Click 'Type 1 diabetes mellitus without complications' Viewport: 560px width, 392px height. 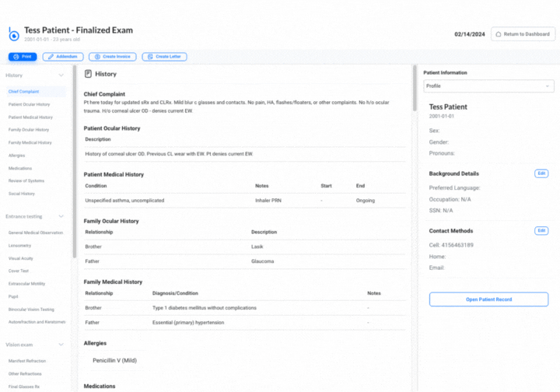coord(205,308)
